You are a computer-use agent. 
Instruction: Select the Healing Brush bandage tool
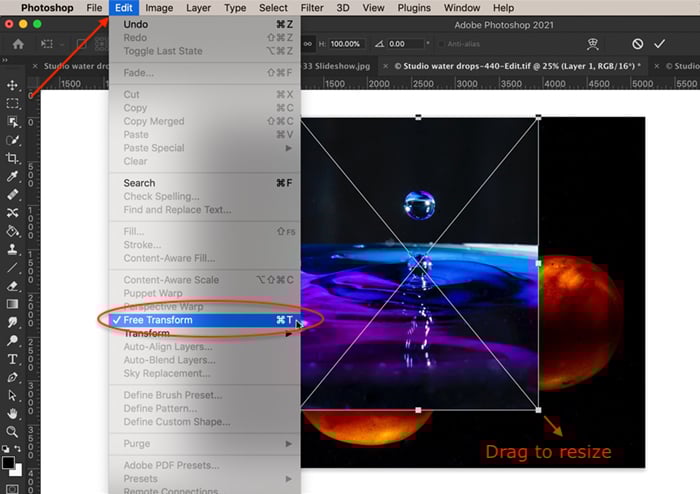coord(12,195)
